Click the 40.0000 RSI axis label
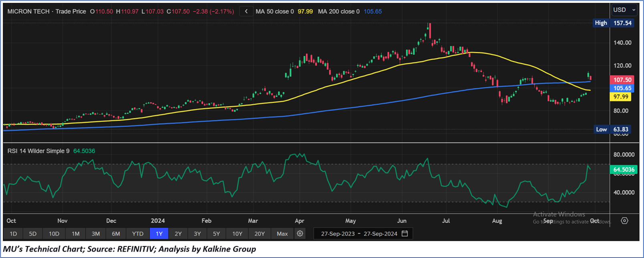 pyautogui.click(x=624, y=192)
